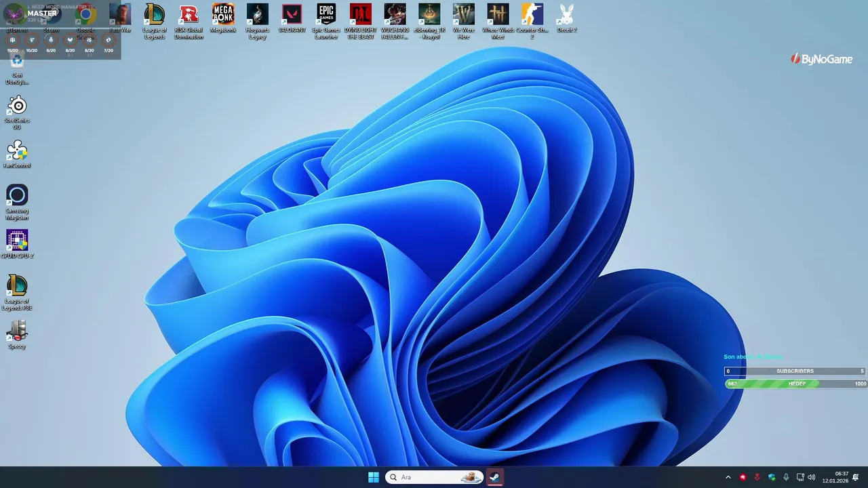The height and width of the screenshot is (488, 868).
Task: Open the volume speaker icon in tray
Action: click(x=812, y=477)
